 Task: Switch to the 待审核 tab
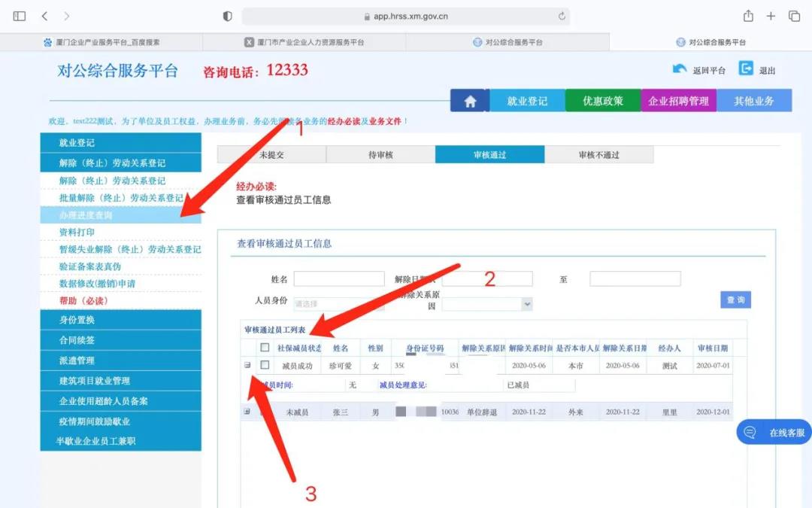(x=380, y=154)
